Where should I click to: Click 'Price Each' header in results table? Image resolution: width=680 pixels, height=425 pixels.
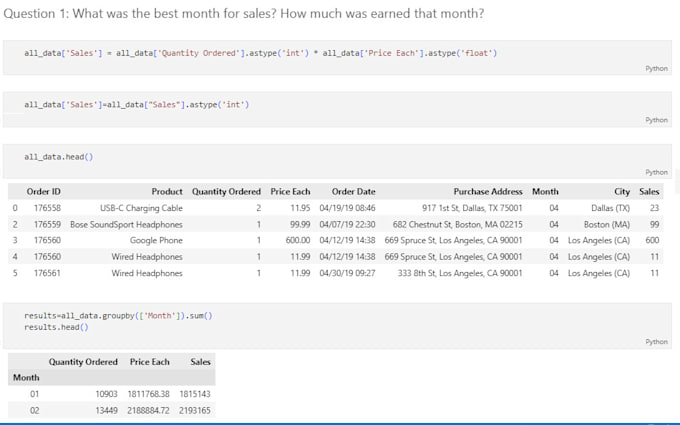(x=150, y=362)
